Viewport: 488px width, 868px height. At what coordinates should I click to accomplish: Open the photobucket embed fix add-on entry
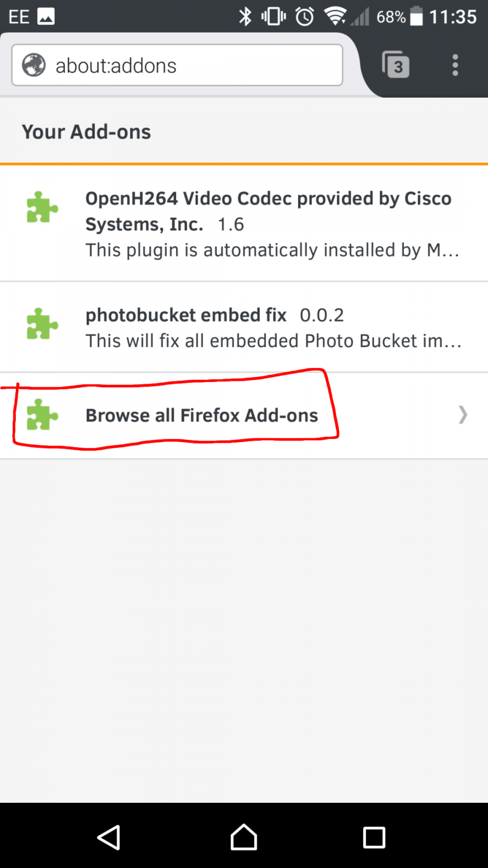point(244,327)
